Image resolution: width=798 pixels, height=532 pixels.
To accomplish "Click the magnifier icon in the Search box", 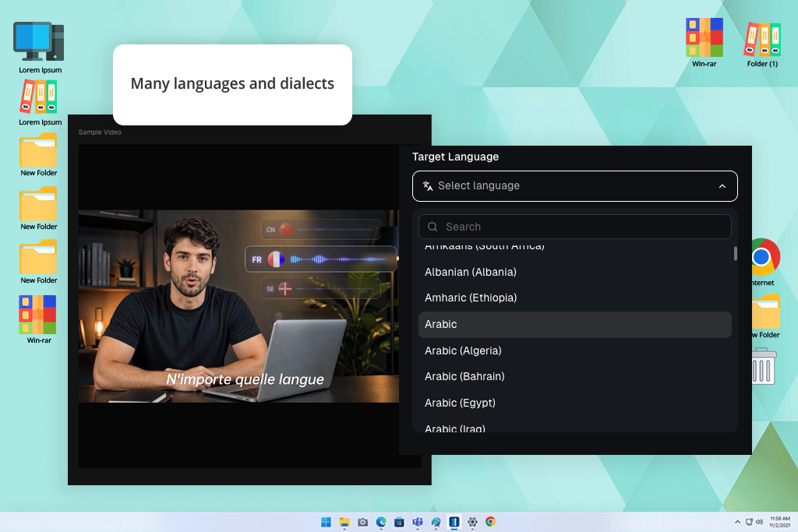I will [x=433, y=227].
